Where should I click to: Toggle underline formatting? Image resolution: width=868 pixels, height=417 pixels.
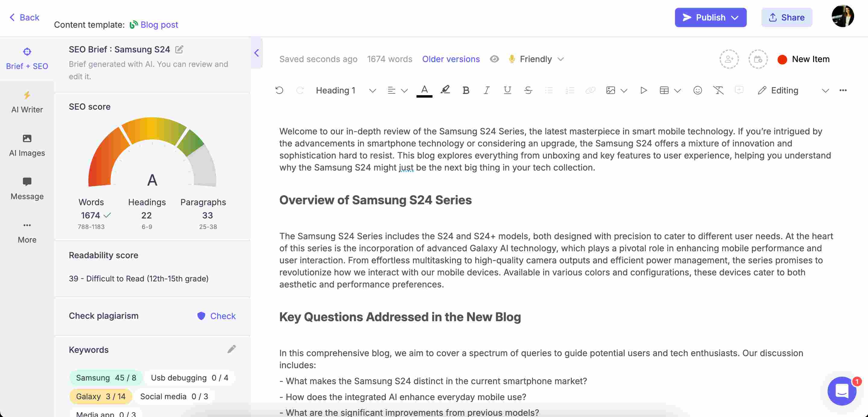[507, 90]
